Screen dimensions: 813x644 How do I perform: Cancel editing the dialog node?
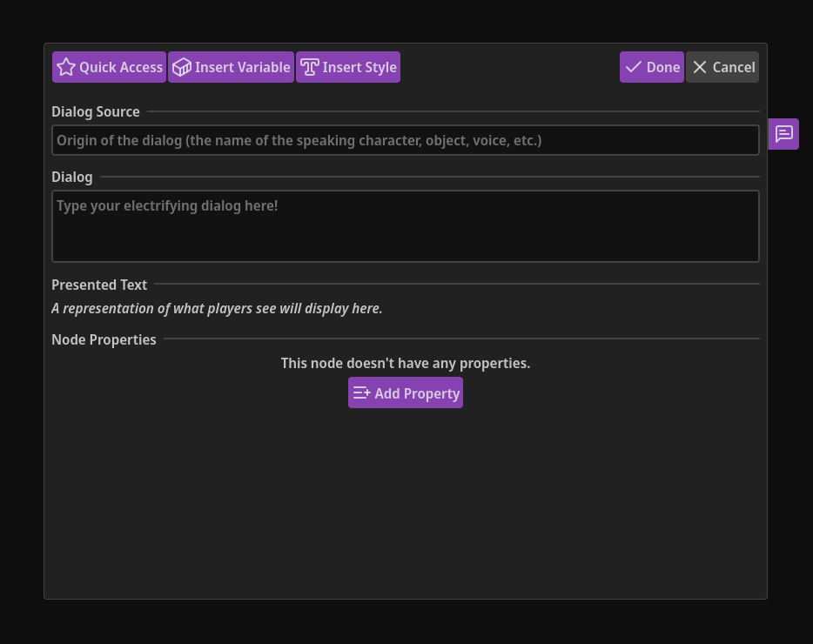tap(722, 66)
